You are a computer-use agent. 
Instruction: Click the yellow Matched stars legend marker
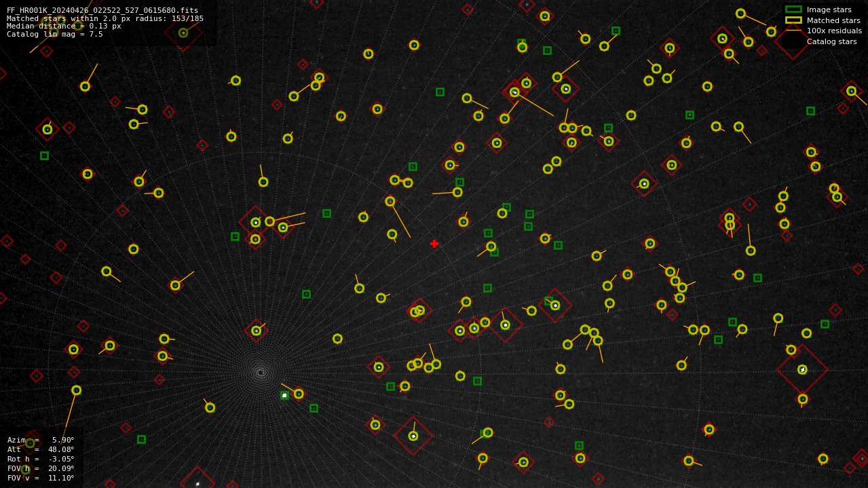click(793, 20)
